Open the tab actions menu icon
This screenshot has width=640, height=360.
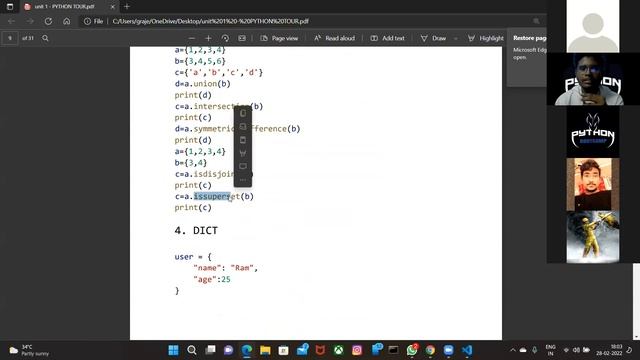pos(10,7)
